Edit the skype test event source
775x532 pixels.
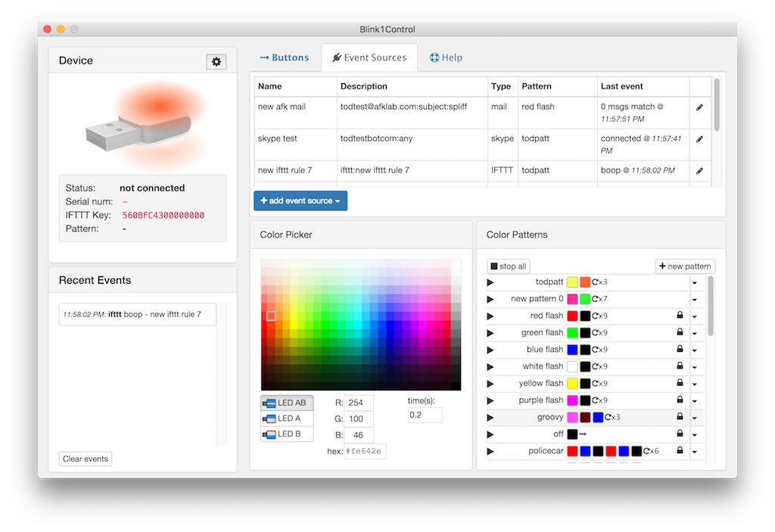click(699, 139)
